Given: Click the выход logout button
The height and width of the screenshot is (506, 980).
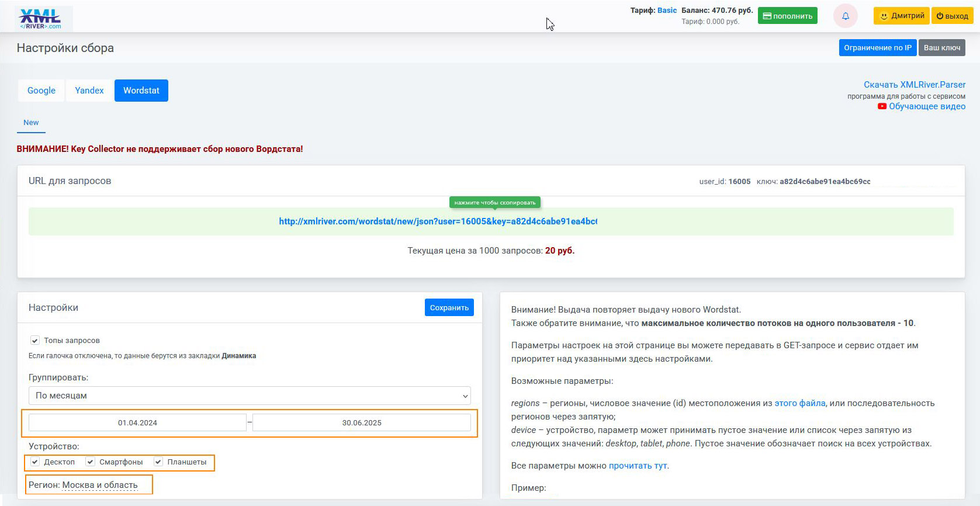Looking at the screenshot, I should pos(952,16).
